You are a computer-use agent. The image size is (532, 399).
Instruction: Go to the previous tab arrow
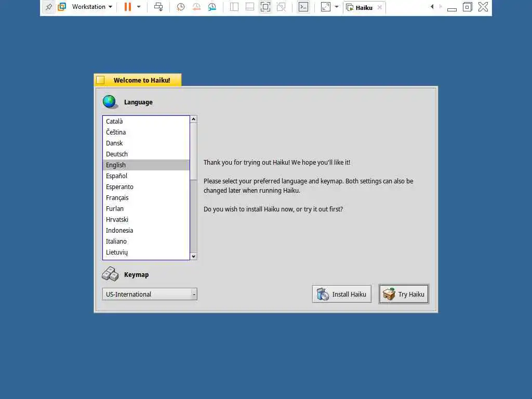coord(432,7)
